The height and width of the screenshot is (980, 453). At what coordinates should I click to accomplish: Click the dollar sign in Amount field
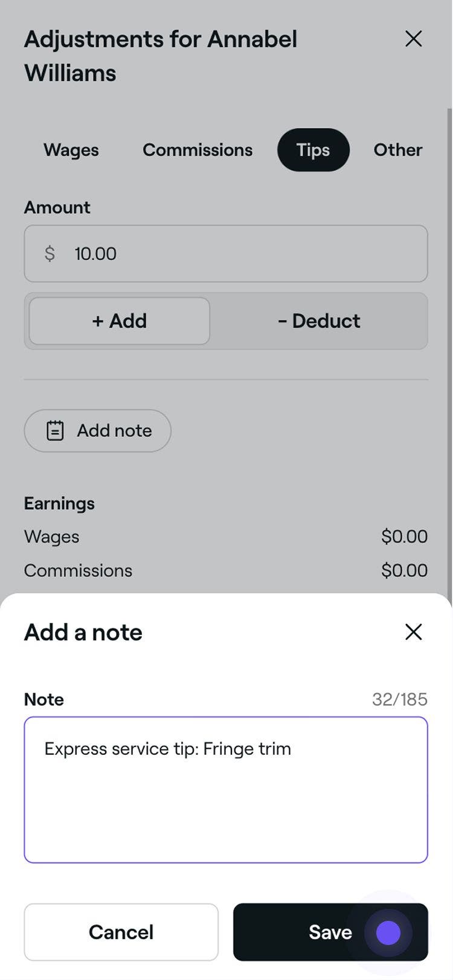[x=50, y=253]
